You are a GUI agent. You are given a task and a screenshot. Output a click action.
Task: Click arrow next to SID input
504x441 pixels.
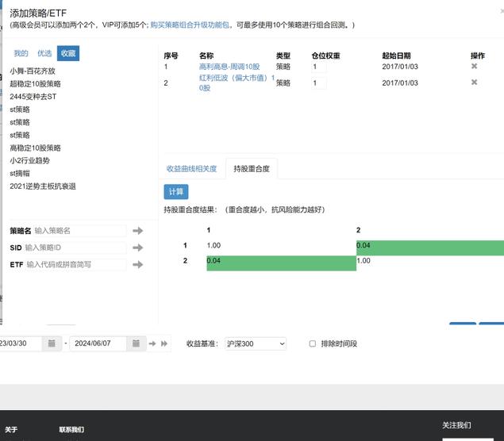coord(138,247)
